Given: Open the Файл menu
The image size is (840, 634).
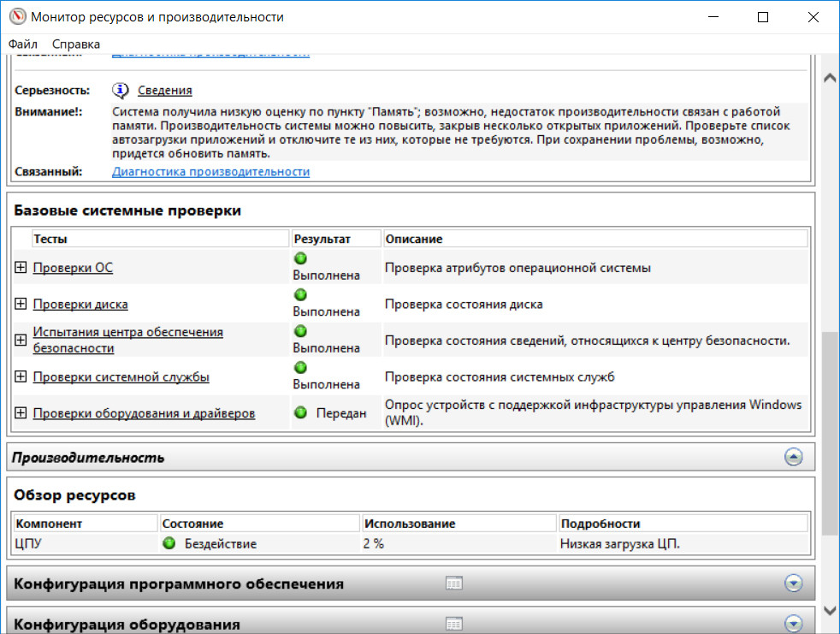Looking at the screenshot, I should [x=23, y=44].
